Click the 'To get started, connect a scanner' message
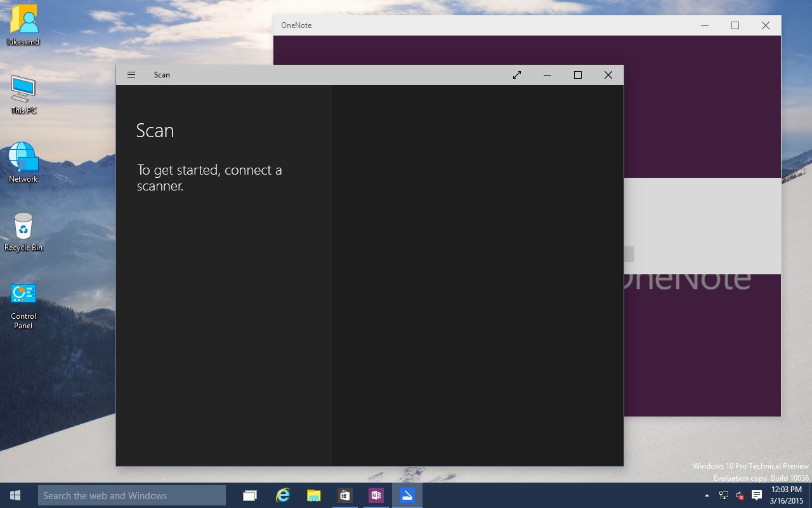 click(x=209, y=178)
